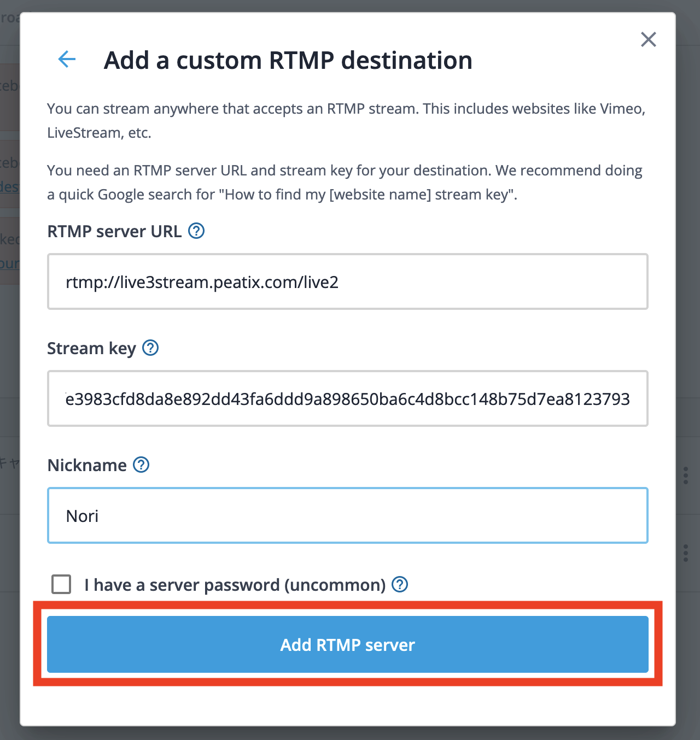This screenshot has height=740, width=700.
Task: Focus the Stream key text field
Action: point(348,398)
